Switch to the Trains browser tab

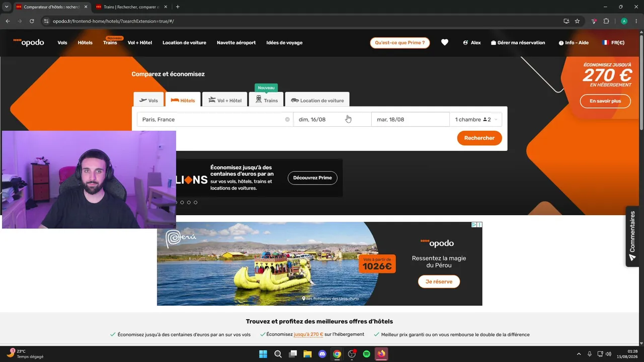tap(131, 7)
